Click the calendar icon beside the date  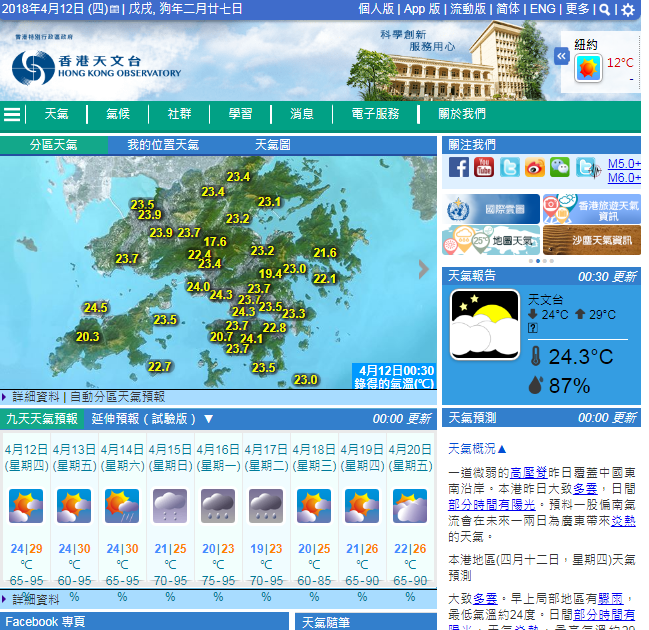tap(115, 9)
